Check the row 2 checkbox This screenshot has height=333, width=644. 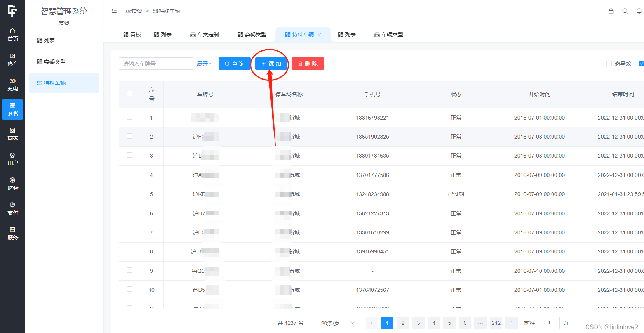130,136
